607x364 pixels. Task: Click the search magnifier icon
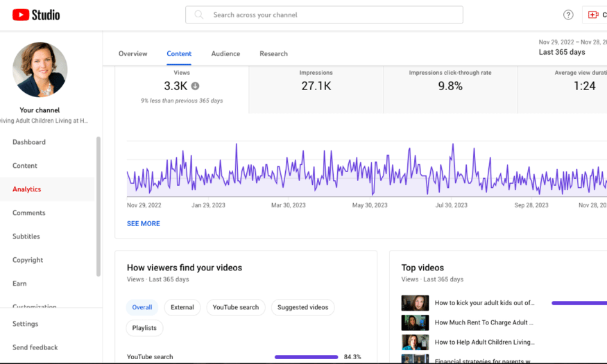point(199,15)
